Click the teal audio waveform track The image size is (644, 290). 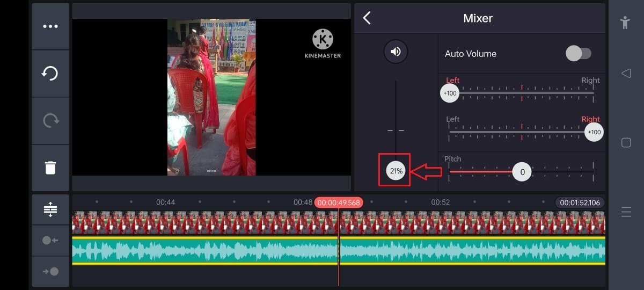click(204, 251)
